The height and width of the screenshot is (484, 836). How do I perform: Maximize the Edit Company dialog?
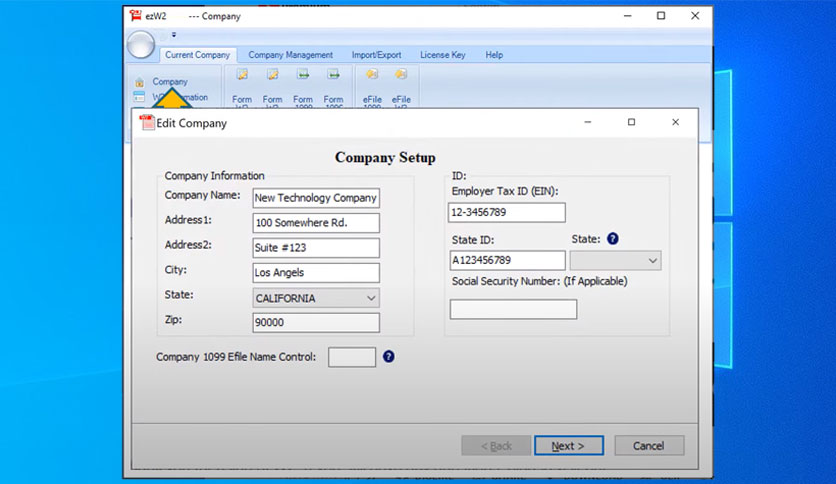(631, 122)
